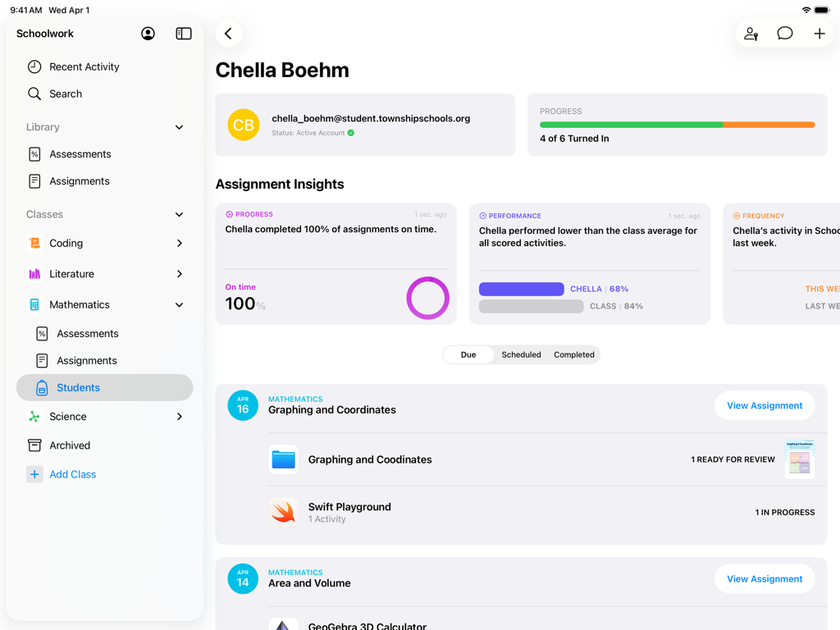Click the account profile icon in Schoolwork header
Viewport: 840px width, 630px height.
point(147,34)
